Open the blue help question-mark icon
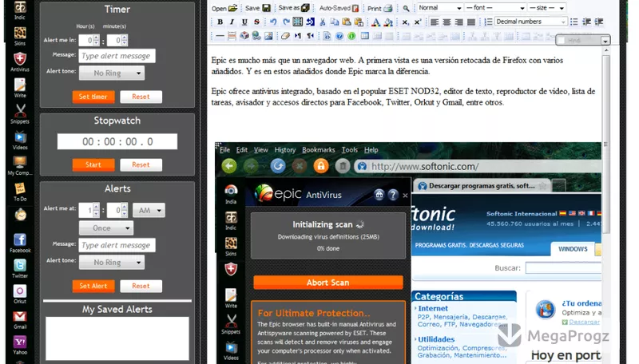Screen dimensions: 639x364 coord(339,36)
